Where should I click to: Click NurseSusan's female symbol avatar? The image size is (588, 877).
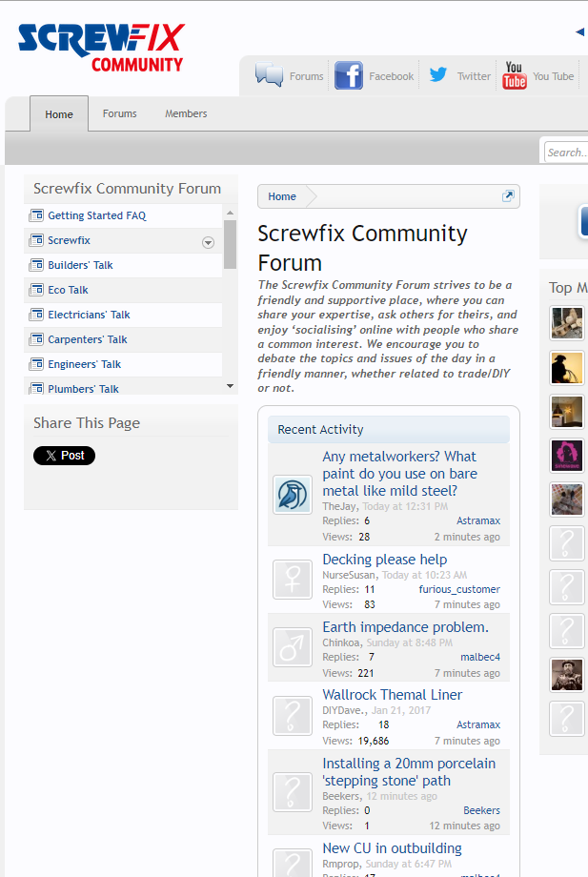click(x=293, y=579)
